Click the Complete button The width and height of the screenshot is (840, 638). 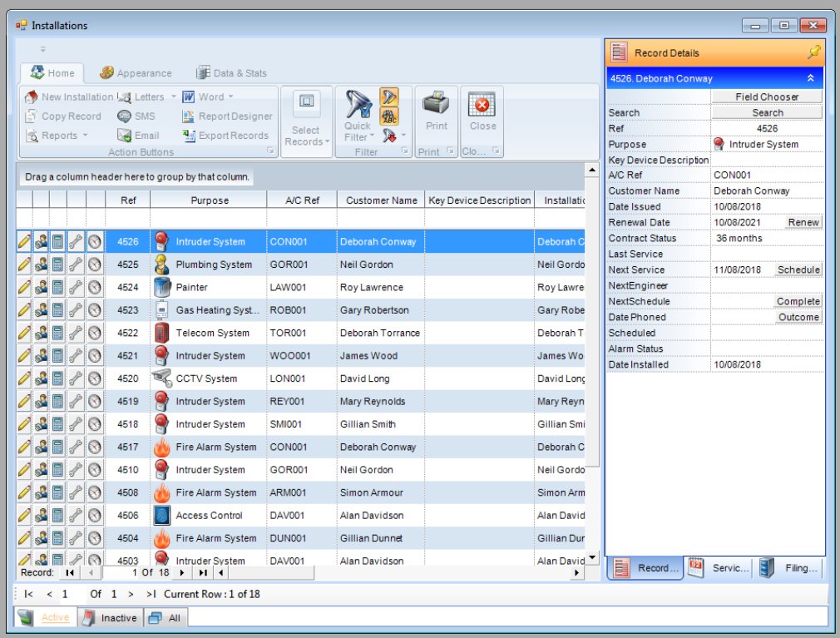click(x=798, y=302)
